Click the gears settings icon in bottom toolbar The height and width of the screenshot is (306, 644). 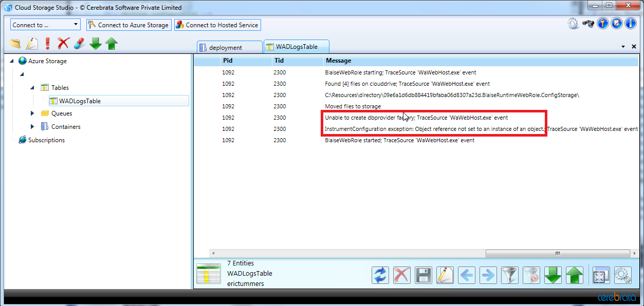pos(622,275)
